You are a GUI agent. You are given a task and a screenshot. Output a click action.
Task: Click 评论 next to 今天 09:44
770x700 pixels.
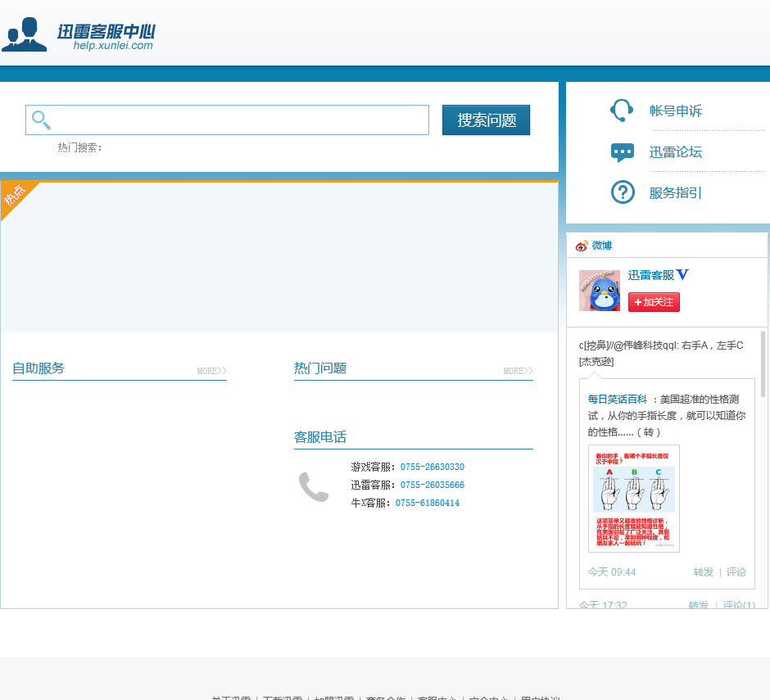point(736,572)
